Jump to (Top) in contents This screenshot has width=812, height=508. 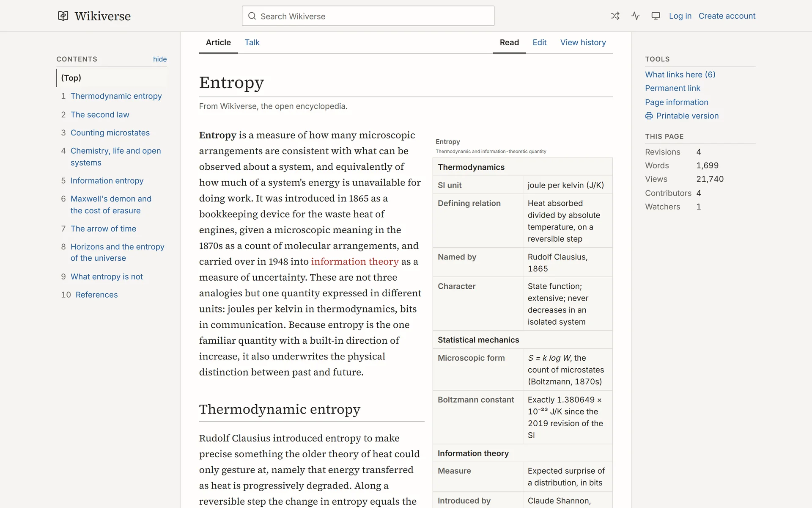71,78
